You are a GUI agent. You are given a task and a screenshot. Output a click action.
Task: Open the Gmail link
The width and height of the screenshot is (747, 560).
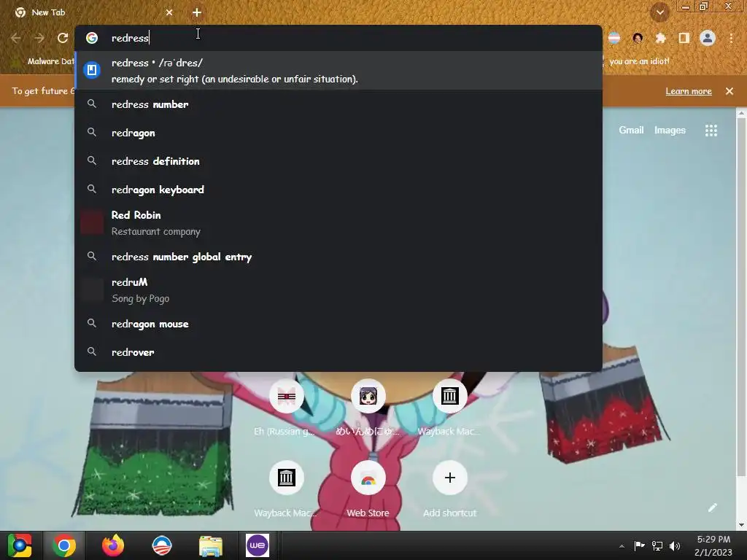tap(631, 130)
